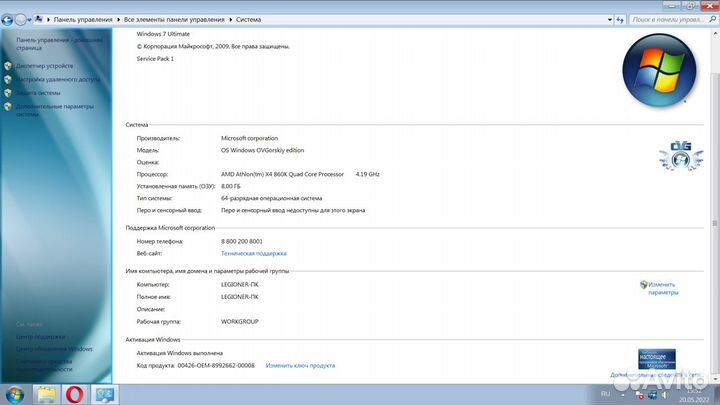This screenshot has width=720, height=405.
Task: Click the genuine Microsoft software badge
Action: 657,359
